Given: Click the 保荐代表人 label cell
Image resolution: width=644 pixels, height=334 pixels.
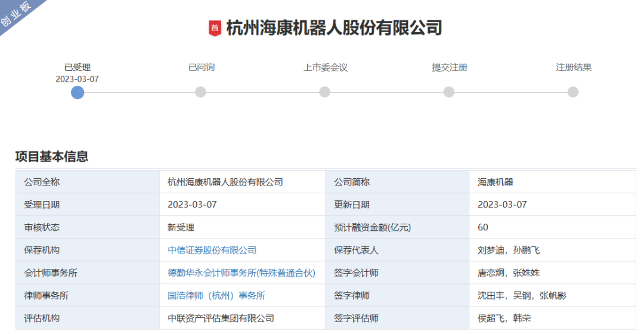Looking at the screenshot, I should click(397, 250).
